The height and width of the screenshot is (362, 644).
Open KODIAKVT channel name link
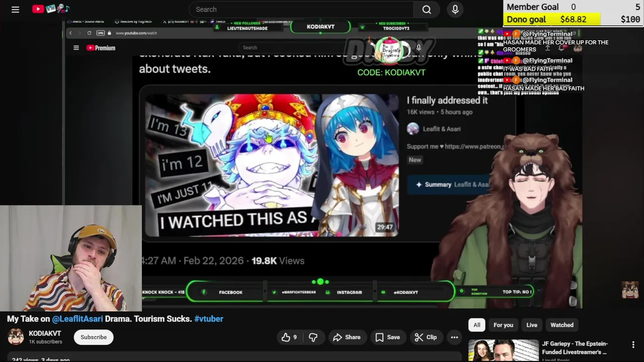(x=45, y=333)
